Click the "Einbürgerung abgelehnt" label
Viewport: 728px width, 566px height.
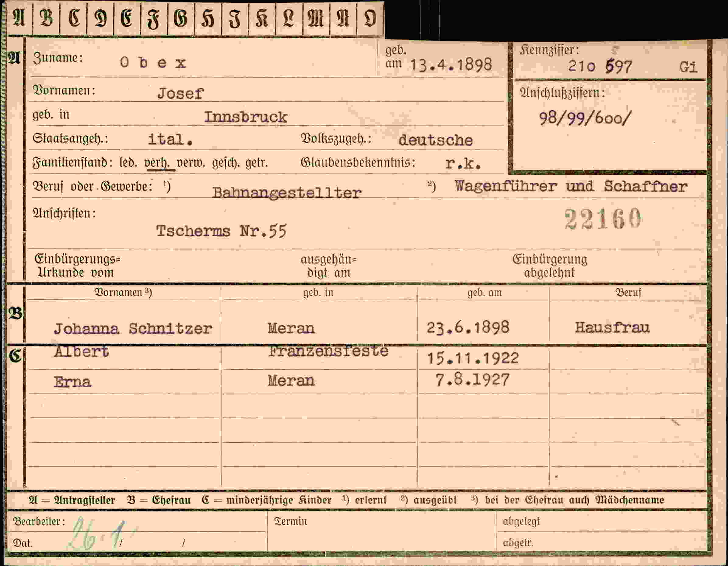click(x=550, y=266)
